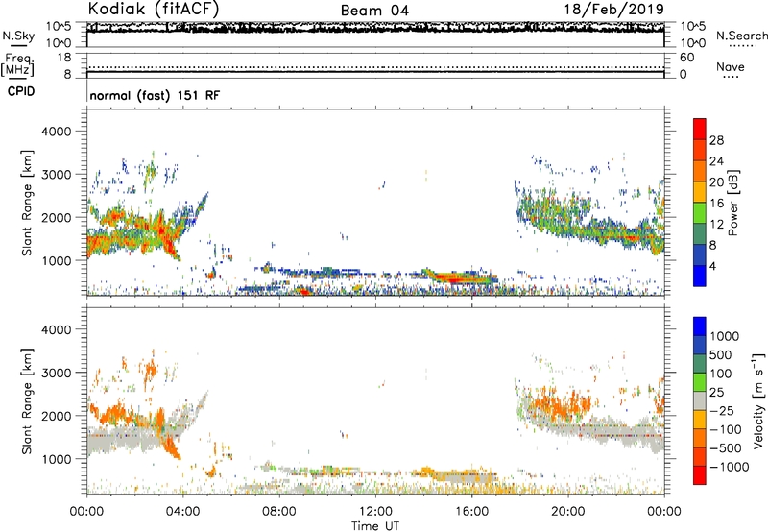Click the '12:00' time tick label

375,512
